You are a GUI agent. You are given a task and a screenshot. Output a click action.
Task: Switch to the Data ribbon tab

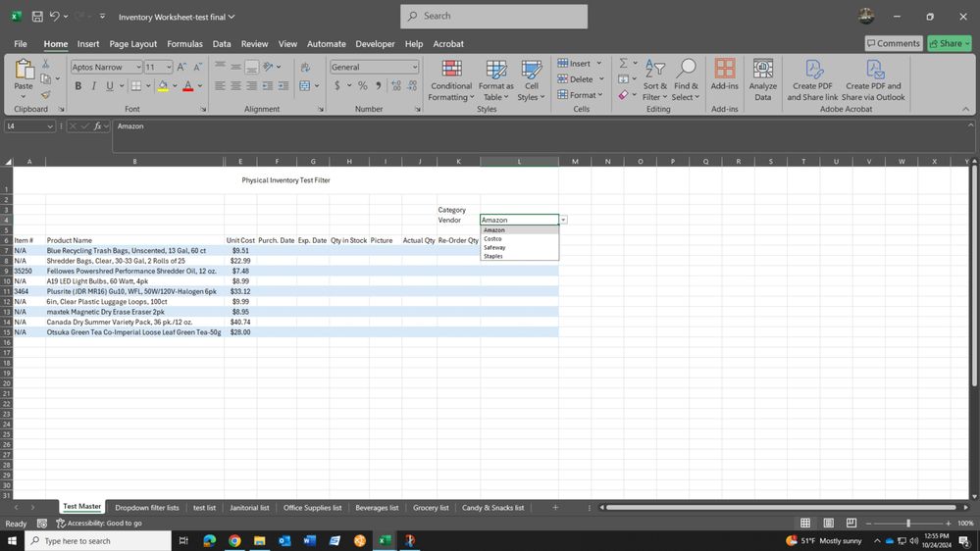point(222,44)
